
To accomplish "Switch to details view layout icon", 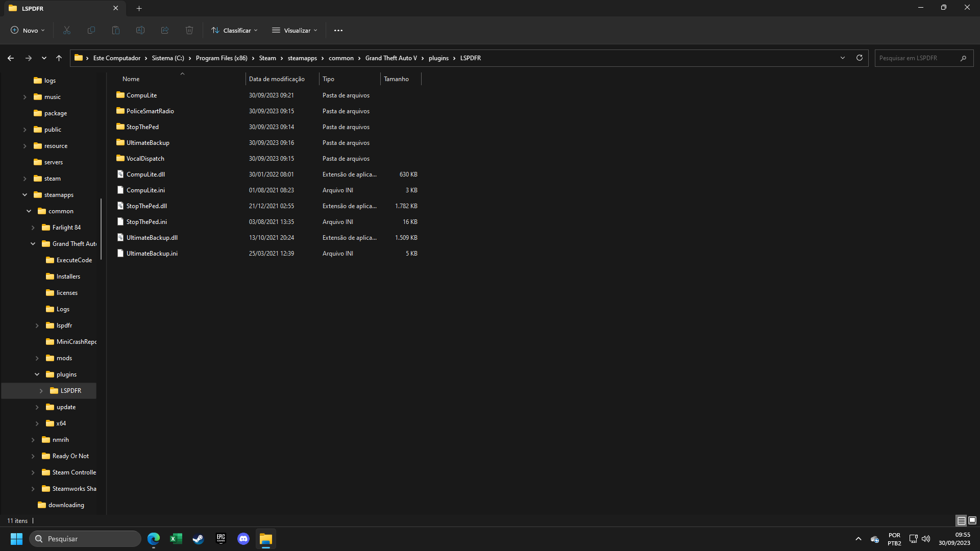I will click(961, 520).
